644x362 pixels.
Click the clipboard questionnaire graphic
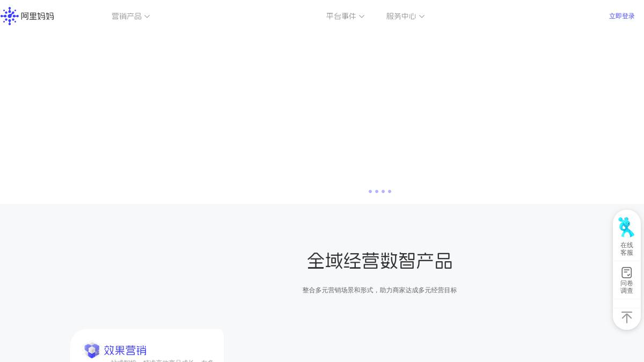[627, 272]
